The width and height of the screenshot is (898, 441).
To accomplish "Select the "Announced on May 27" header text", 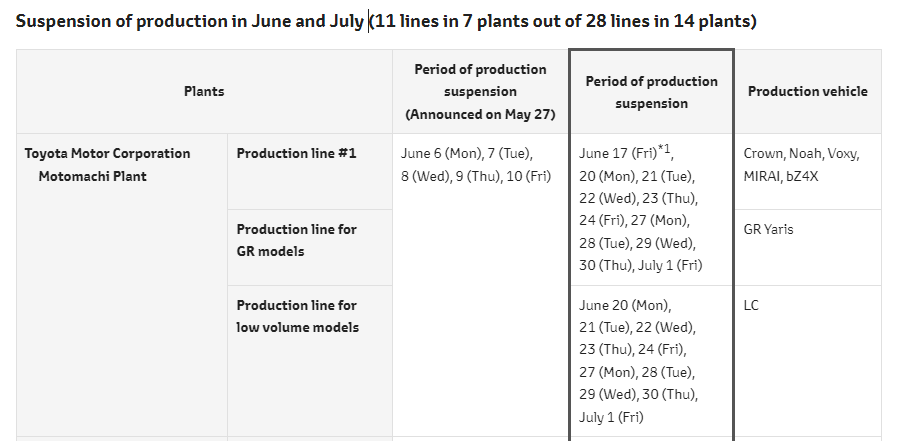I will click(x=480, y=114).
